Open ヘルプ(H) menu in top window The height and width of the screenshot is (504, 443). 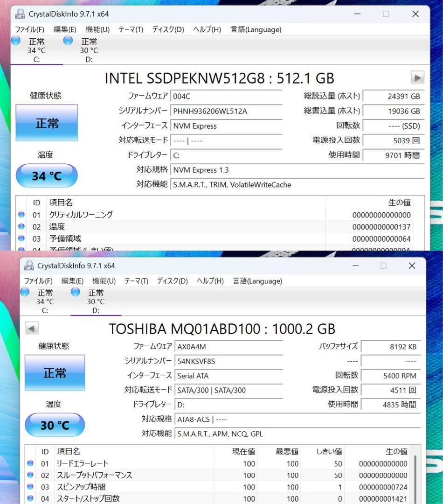click(207, 29)
